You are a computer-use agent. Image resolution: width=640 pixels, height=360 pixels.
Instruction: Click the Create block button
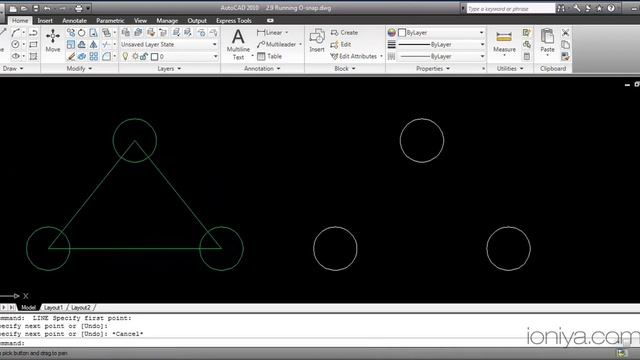coord(344,33)
